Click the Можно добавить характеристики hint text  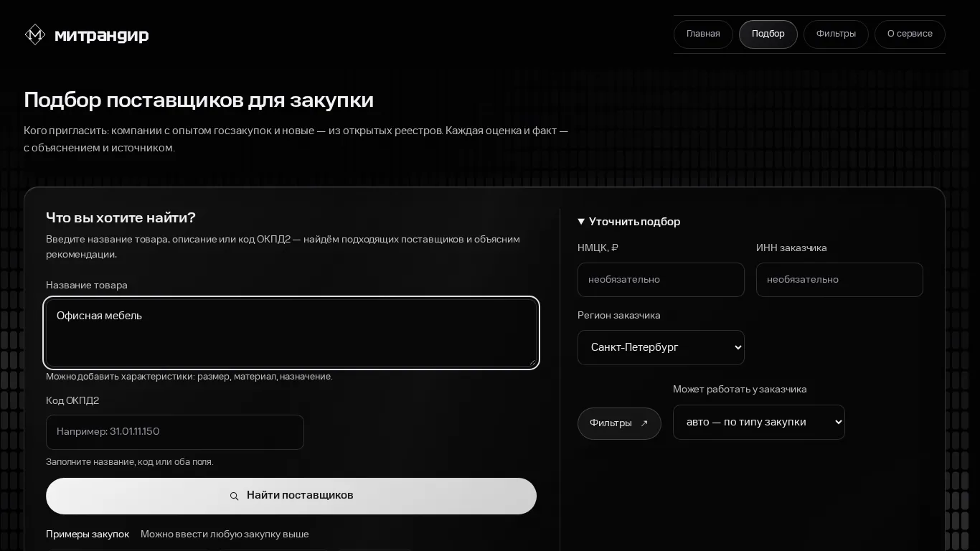coord(189,377)
